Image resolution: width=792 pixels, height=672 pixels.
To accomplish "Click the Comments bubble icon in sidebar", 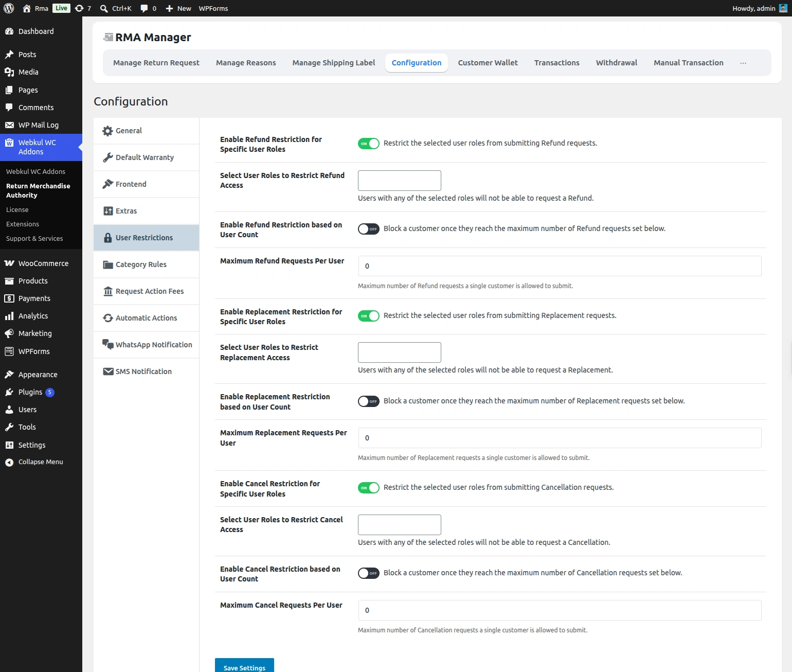I will [x=9, y=108].
